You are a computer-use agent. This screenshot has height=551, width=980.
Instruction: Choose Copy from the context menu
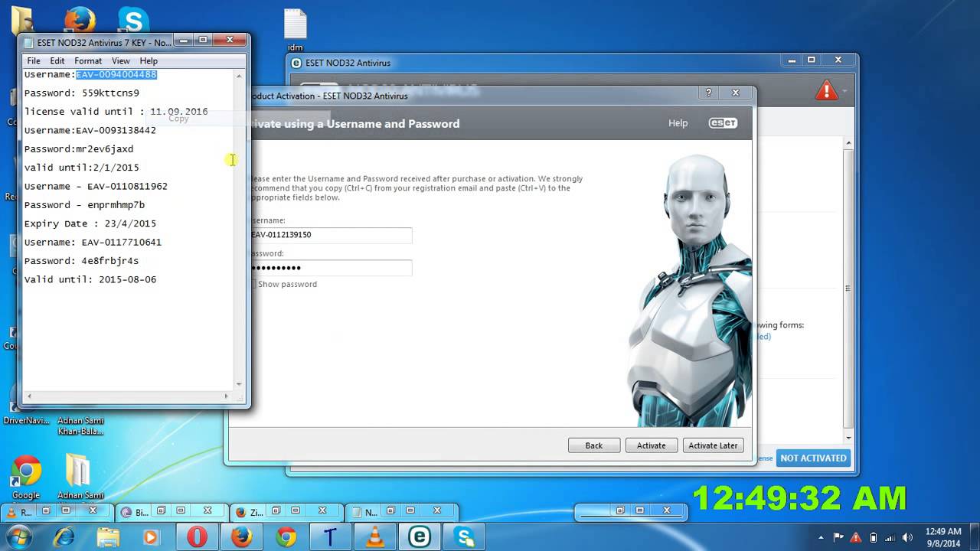point(178,119)
